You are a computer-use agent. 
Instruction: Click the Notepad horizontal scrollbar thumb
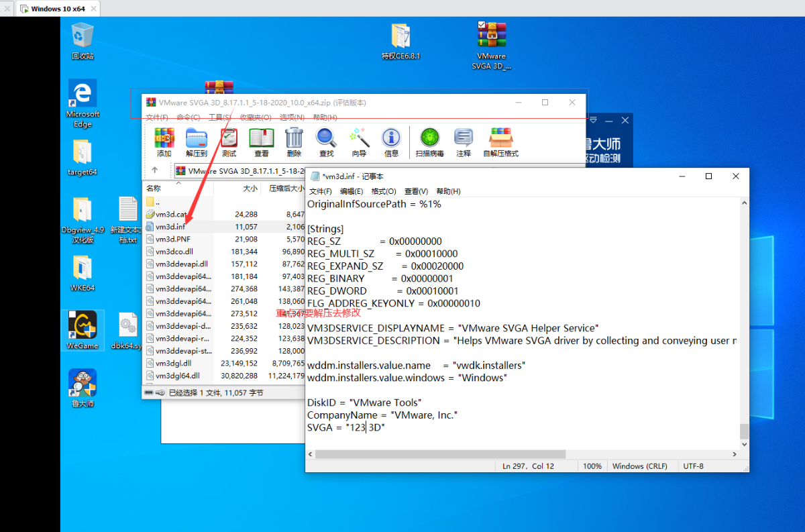440,454
